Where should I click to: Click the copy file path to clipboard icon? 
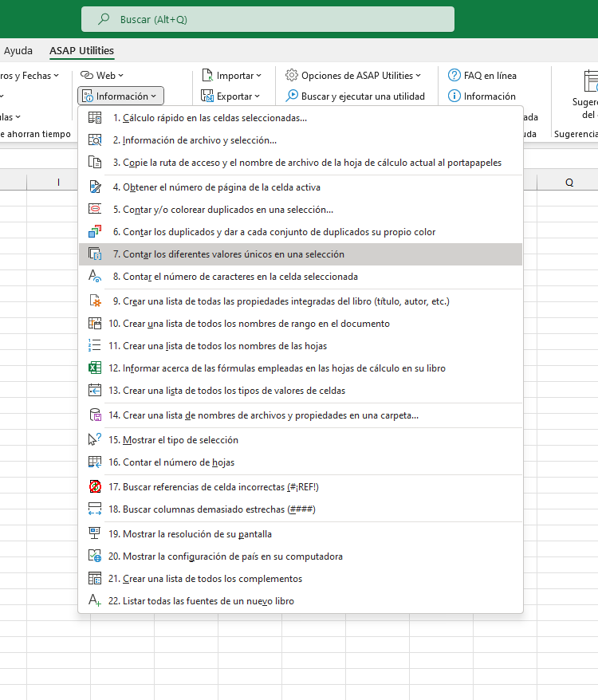coord(95,163)
